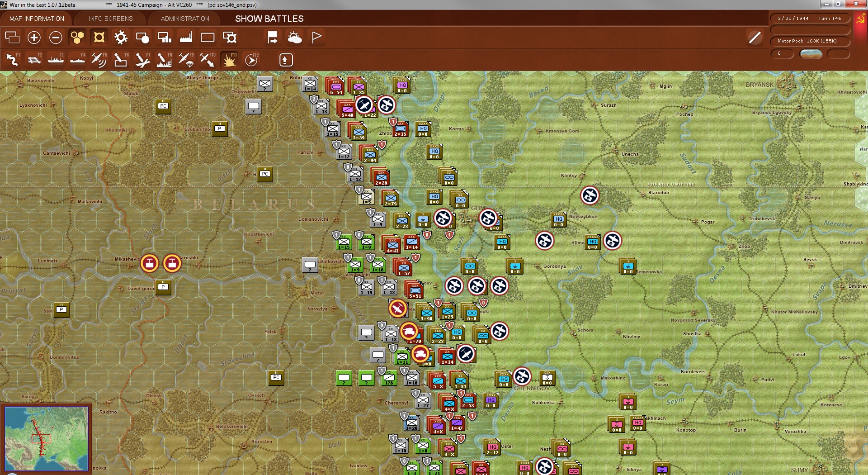Select the F1 move mode
This screenshot has width=868, height=475.
coord(12,60)
